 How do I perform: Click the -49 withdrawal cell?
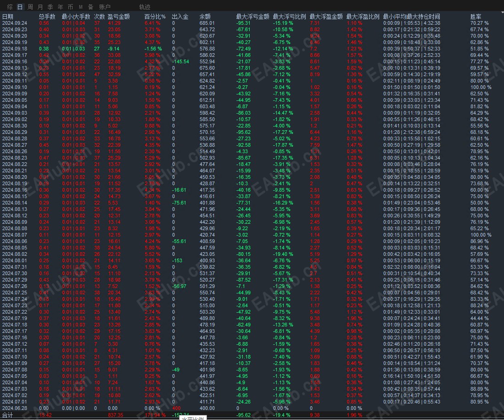[175, 370]
